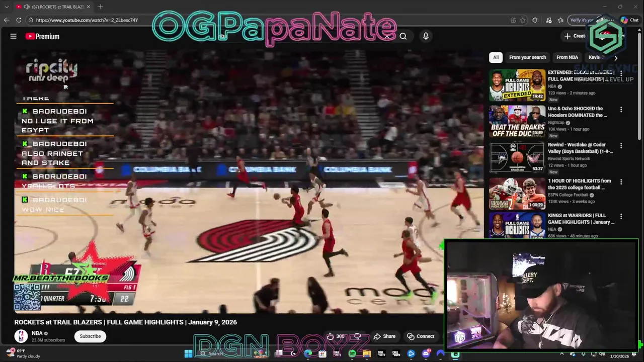Open Spotify from the taskbar
Screen dimensions: 644x362
point(352,354)
